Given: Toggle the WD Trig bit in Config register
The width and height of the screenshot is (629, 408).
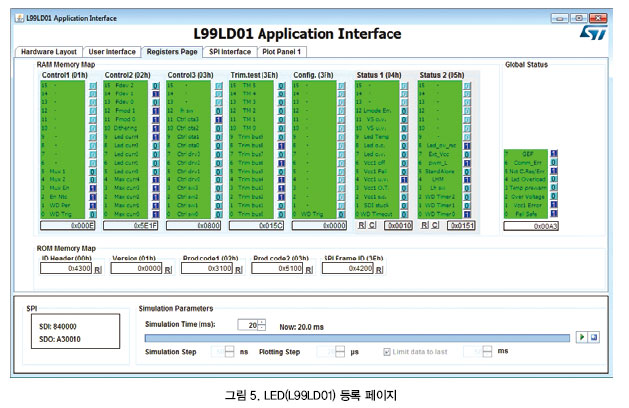Looking at the screenshot, I should (341, 214).
